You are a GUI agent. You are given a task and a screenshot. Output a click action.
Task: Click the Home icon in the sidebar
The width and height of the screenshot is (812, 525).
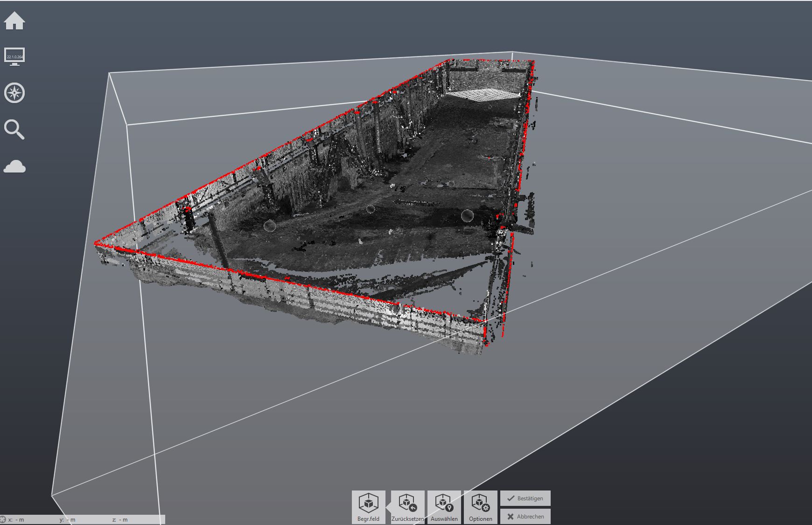14,21
